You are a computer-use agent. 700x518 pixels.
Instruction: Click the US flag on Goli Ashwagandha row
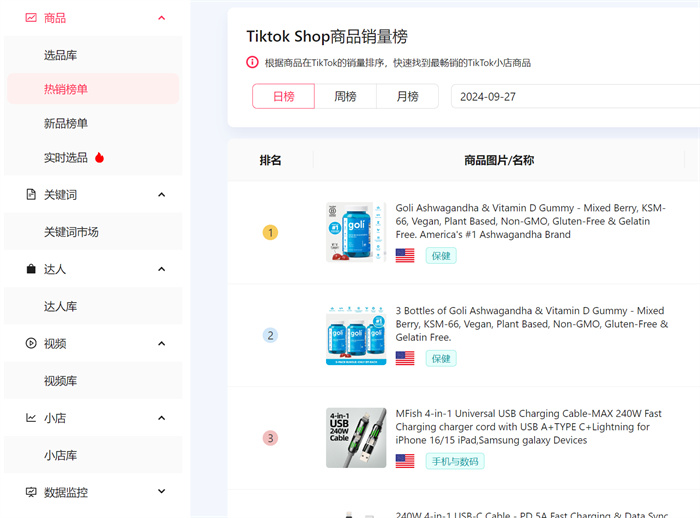405,255
